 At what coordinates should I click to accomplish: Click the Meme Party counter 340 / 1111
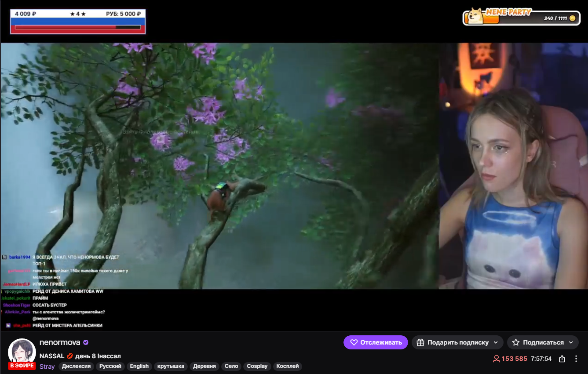[555, 18]
